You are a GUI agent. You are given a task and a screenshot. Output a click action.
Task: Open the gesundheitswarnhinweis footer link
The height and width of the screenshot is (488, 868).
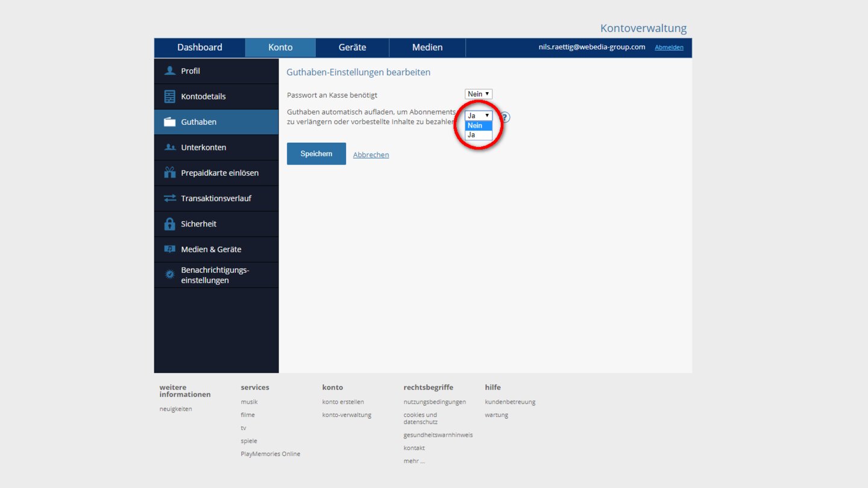pyautogui.click(x=438, y=435)
